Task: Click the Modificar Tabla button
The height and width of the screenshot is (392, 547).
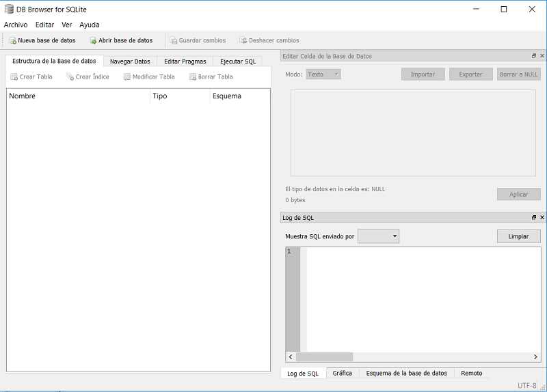Action: pyautogui.click(x=149, y=76)
